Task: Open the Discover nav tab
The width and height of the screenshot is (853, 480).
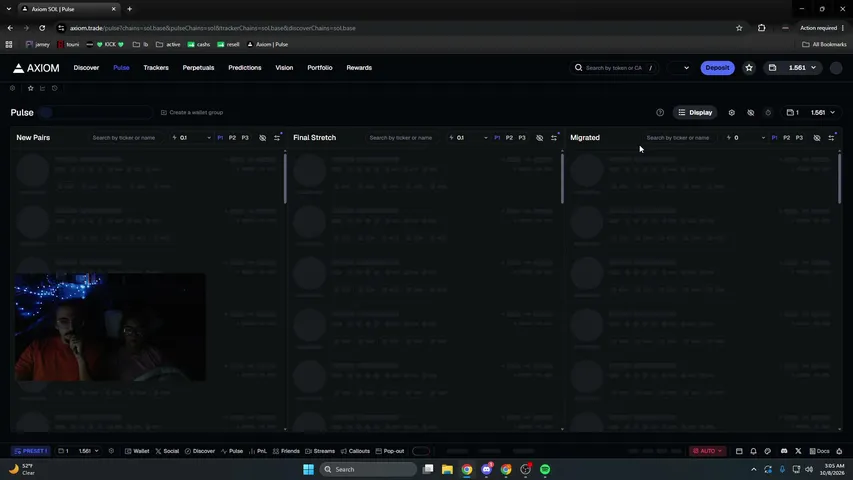Action: coord(86,68)
